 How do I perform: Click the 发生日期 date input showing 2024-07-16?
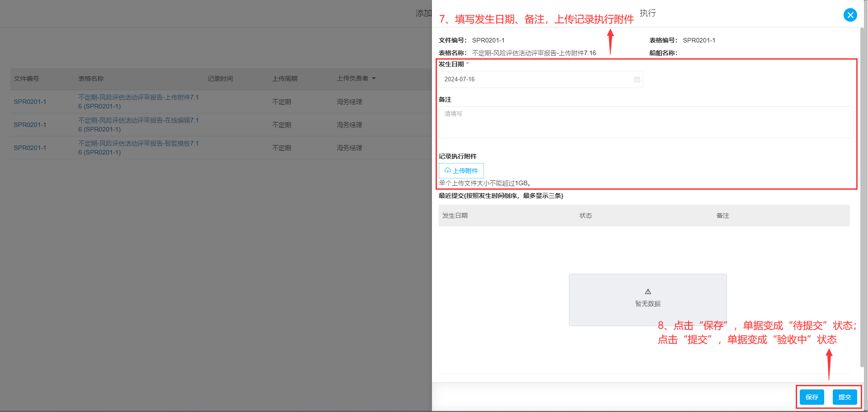[540, 80]
